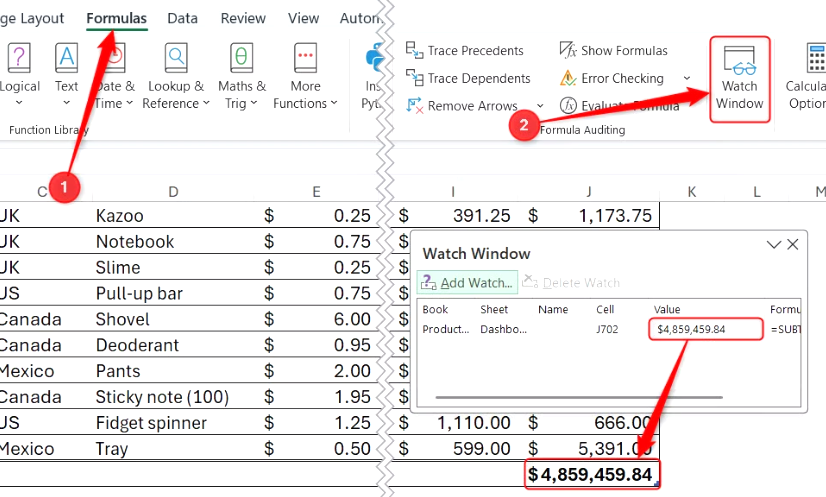The width and height of the screenshot is (826, 497).
Task: Select the 1,110.00 cell in column I
Action: pos(454,422)
